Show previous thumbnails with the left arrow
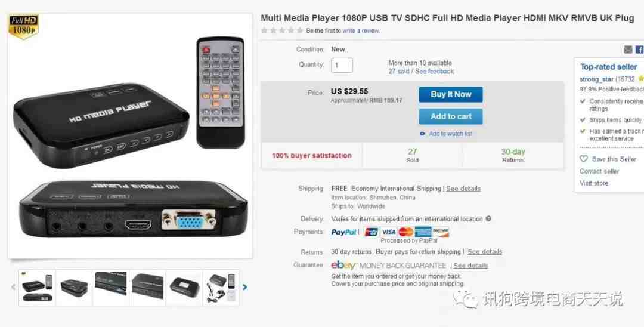 point(13,287)
